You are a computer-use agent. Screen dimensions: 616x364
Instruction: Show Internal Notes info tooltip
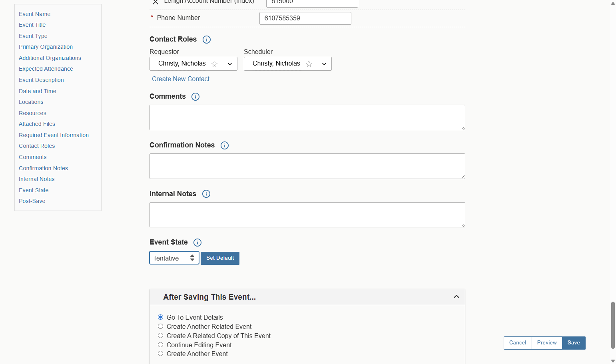(x=206, y=194)
